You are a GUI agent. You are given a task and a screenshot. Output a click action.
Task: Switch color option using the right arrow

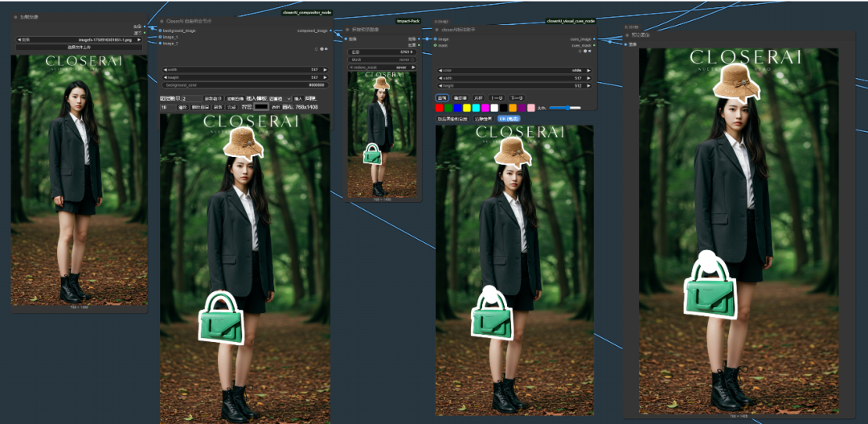point(588,70)
